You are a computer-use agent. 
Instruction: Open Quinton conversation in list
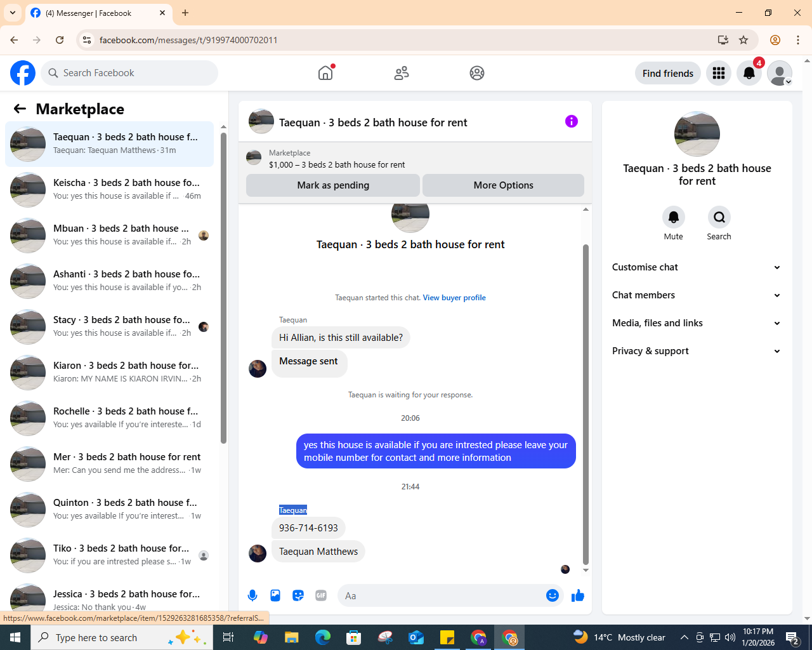pos(109,510)
